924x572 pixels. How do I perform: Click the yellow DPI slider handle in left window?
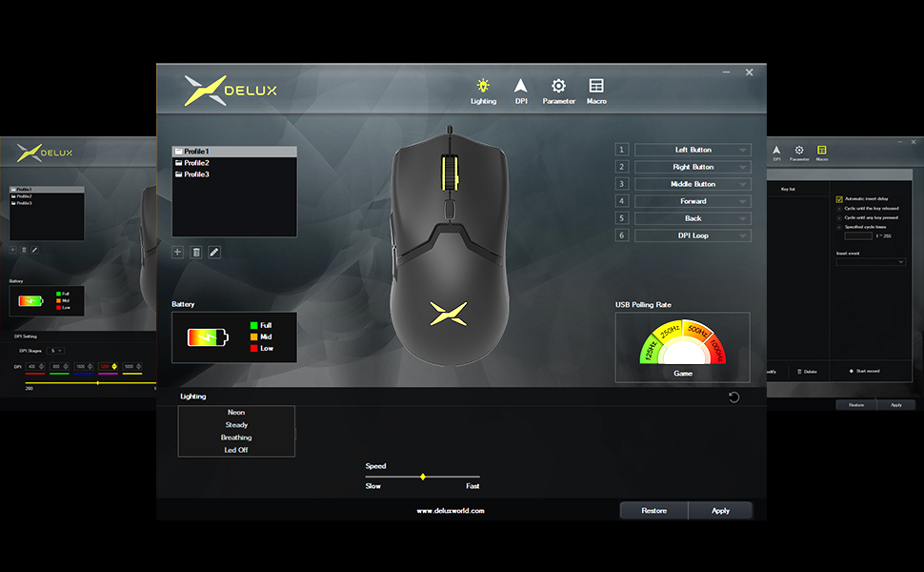[x=98, y=382]
